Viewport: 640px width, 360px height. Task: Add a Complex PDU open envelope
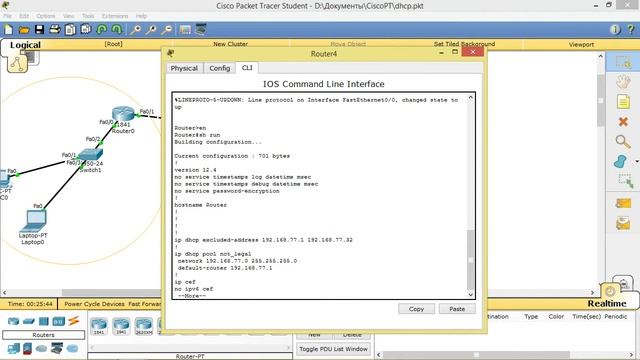pyautogui.click(x=623, y=223)
